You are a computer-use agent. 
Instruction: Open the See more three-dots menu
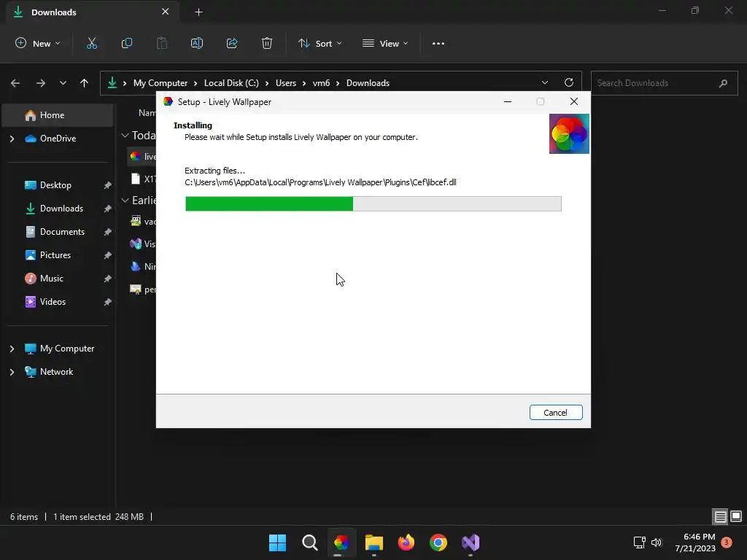[x=438, y=43]
